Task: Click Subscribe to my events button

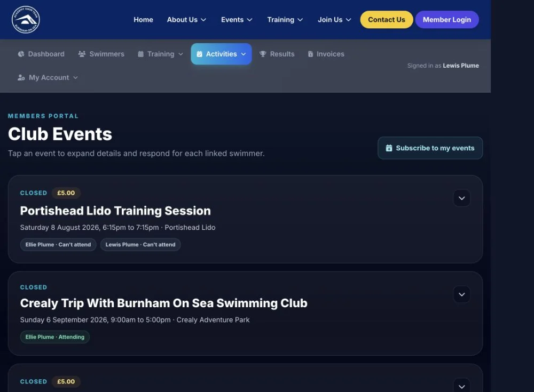Action: [430, 148]
